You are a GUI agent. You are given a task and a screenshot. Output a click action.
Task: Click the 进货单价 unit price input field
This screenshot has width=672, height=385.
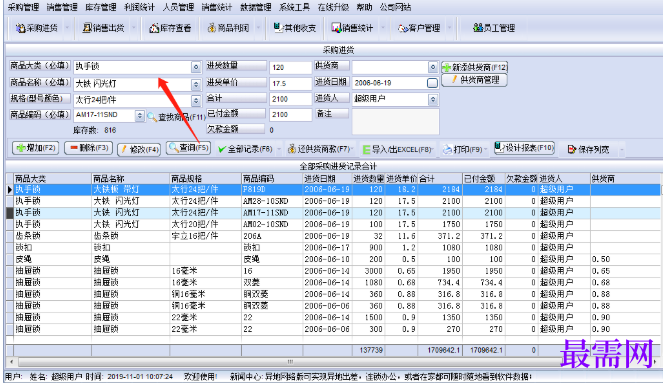pos(290,84)
